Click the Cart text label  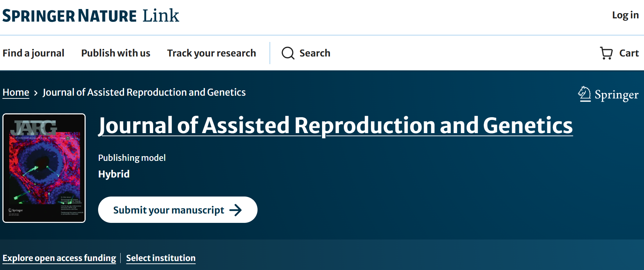629,53
